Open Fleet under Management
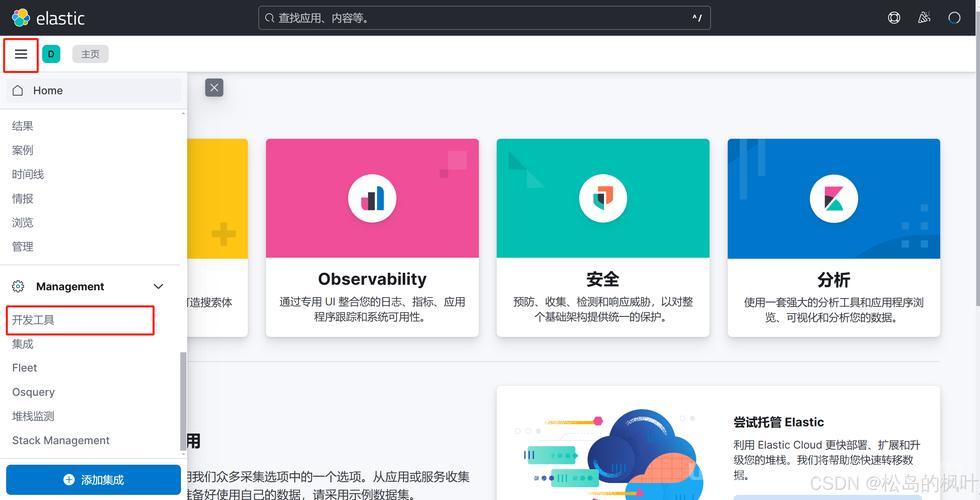This screenshot has height=500, width=980. pyautogui.click(x=24, y=368)
